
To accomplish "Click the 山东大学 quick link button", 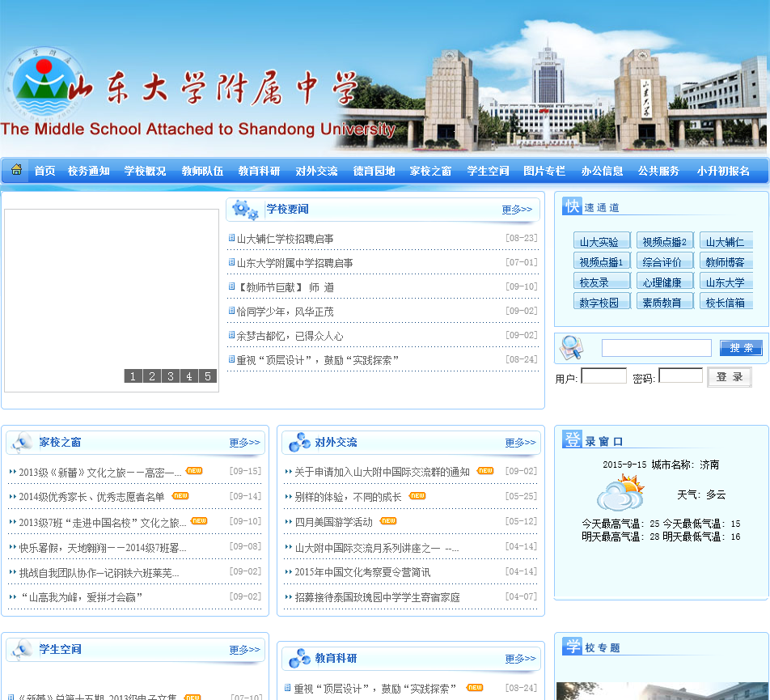I will click(726, 281).
